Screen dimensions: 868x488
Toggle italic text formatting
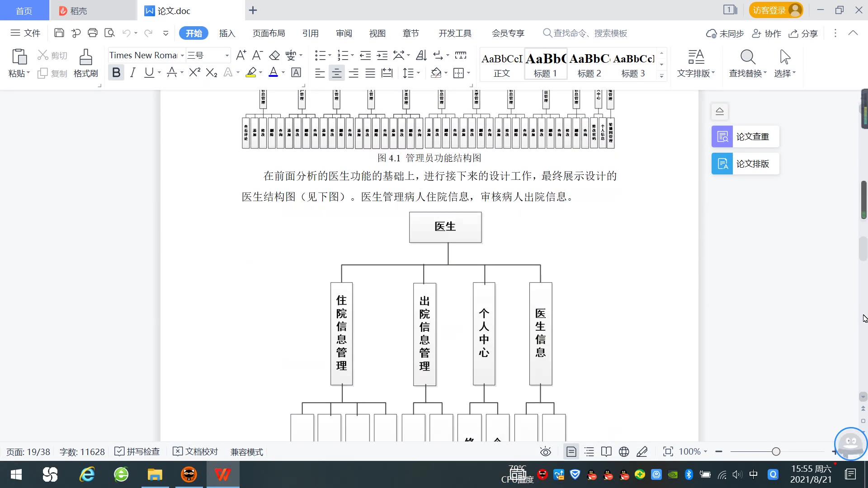coord(132,73)
